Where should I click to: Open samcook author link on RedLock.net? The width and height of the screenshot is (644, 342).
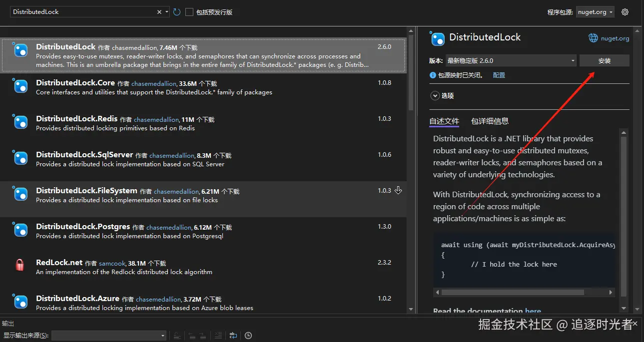[x=112, y=264]
